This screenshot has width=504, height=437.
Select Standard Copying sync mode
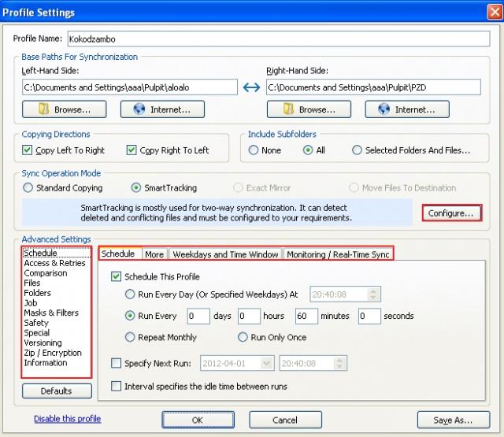pos(28,188)
